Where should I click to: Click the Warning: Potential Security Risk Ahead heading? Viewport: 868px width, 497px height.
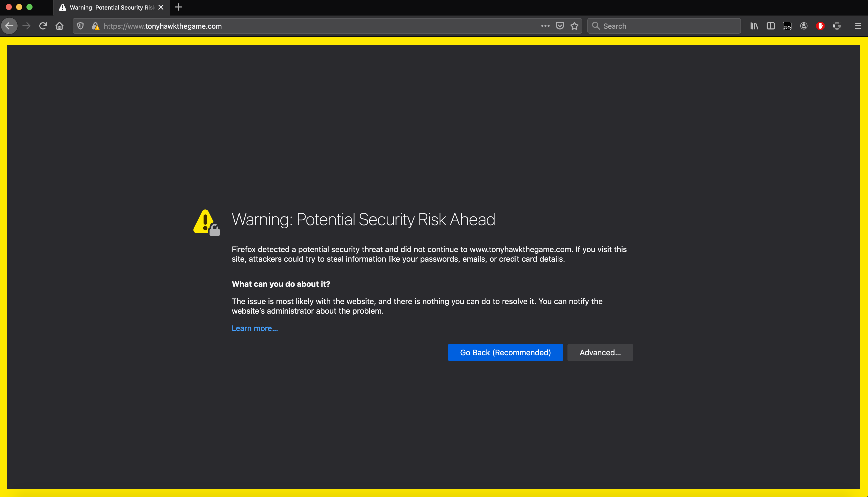point(363,219)
